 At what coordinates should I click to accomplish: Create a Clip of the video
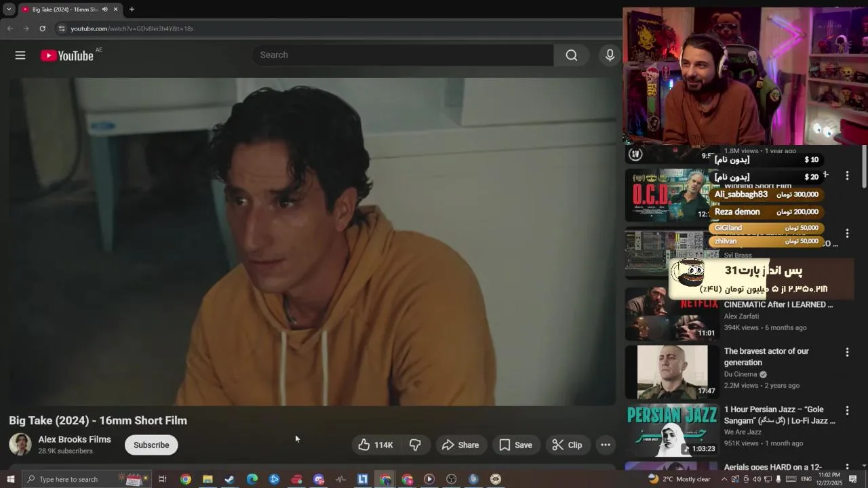pyautogui.click(x=567, y=445)
